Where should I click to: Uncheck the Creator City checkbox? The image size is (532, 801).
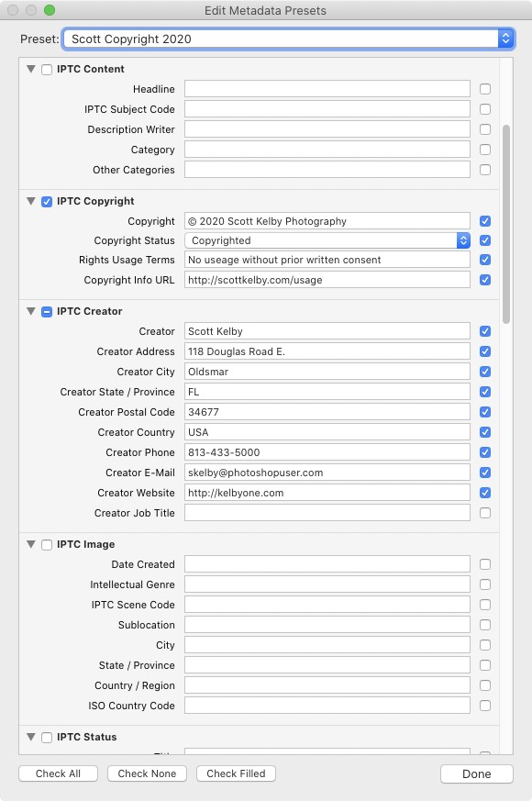click(485, 372)
